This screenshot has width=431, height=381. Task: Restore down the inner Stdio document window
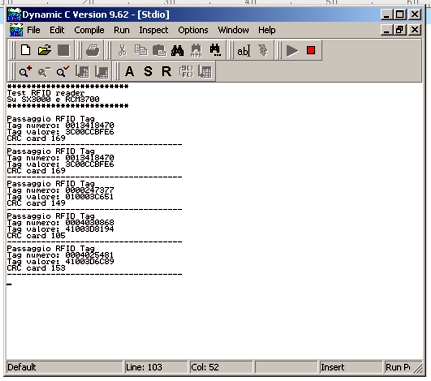coord(400,30)
